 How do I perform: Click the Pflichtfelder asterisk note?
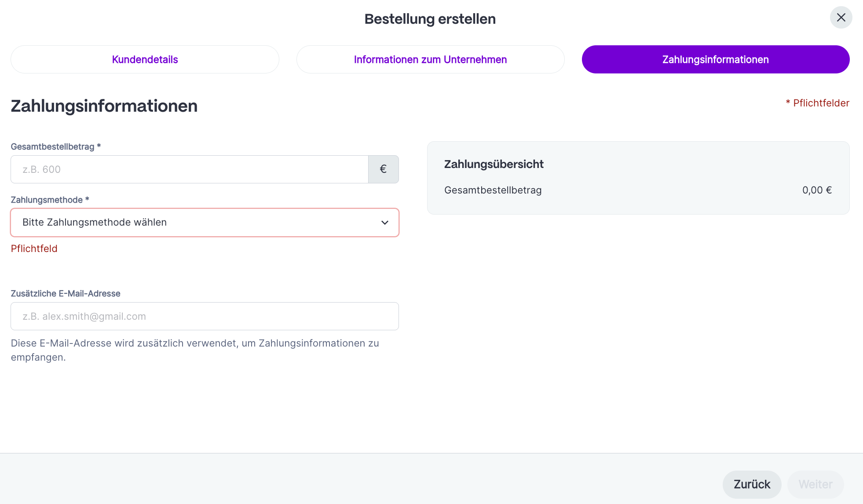click(817, 103)
